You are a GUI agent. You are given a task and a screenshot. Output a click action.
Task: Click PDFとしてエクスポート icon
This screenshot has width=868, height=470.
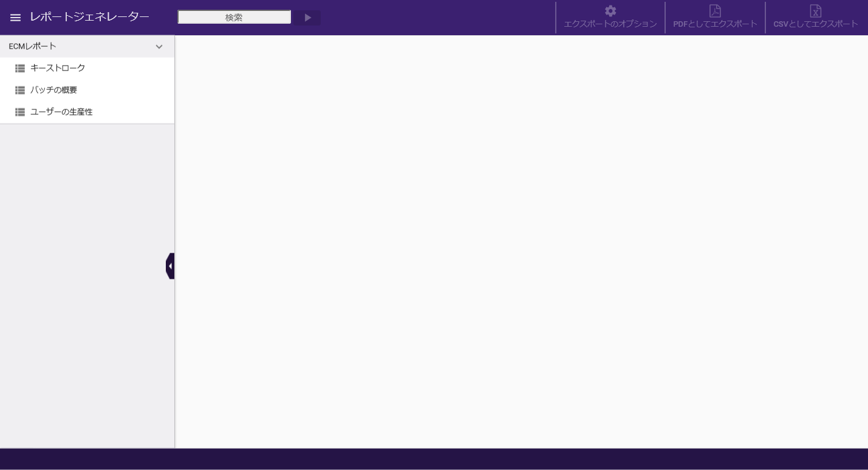click(716, 11)
